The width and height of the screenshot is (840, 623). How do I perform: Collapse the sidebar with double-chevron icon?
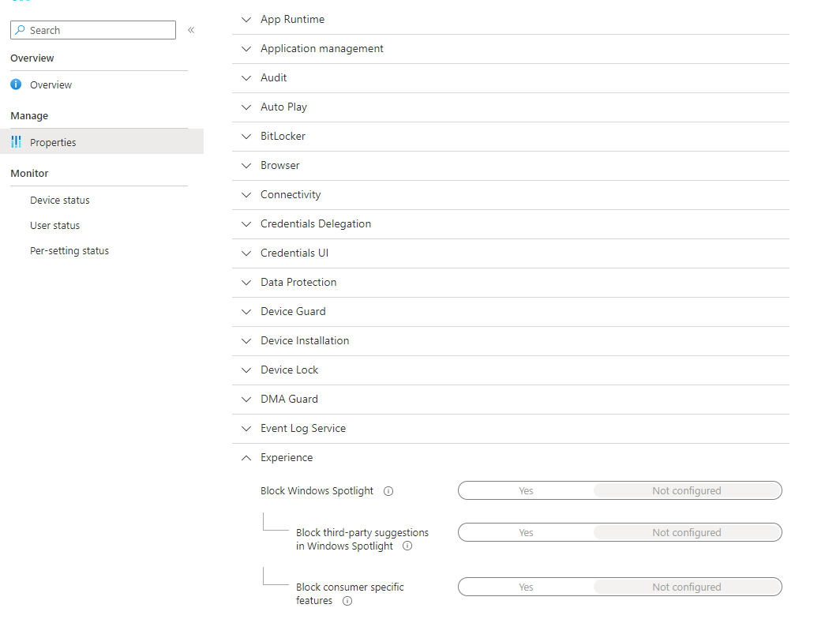click(x=191, y=30)
